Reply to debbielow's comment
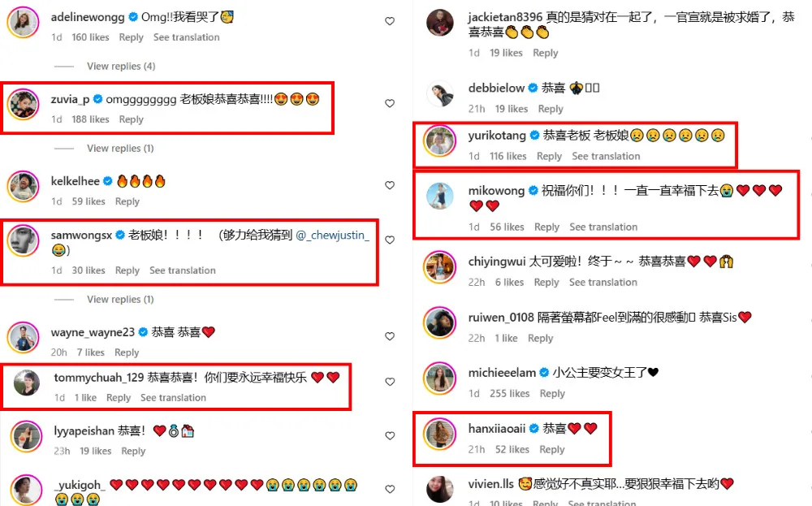The height and width of the screenshot is (506, 812). tap(551, 109)
